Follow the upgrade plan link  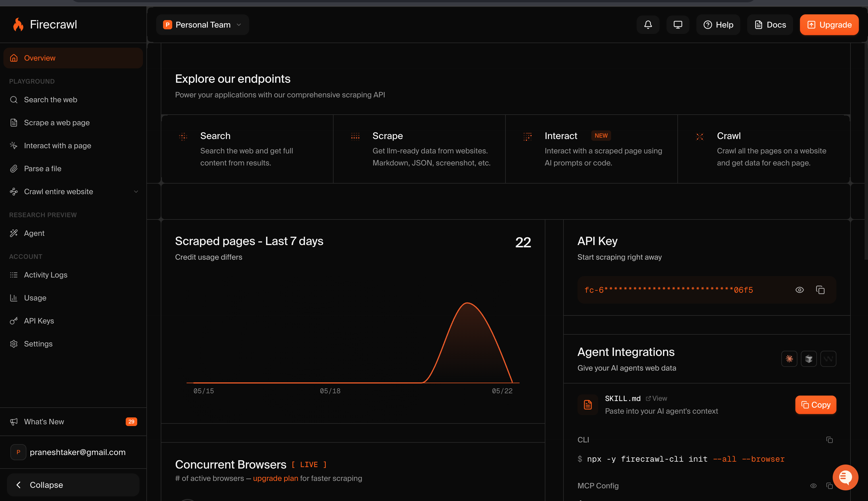coord(276,478)
